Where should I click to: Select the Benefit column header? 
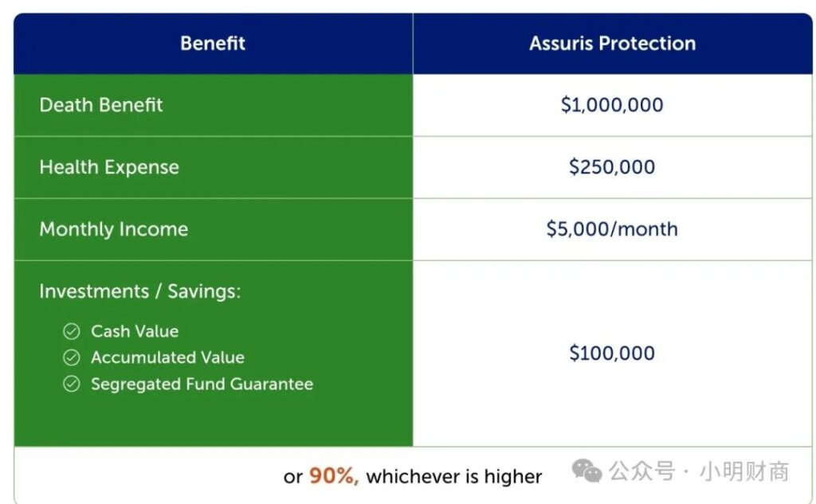tap(213, 43)
